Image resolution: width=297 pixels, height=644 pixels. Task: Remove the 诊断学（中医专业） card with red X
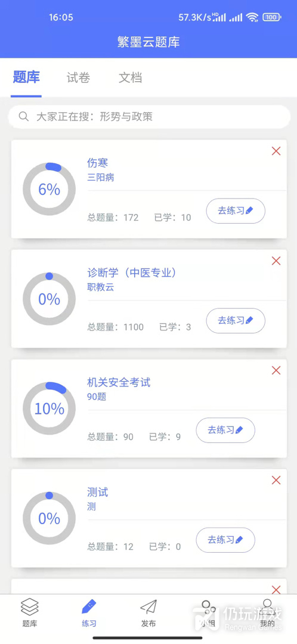coord(276,261)
